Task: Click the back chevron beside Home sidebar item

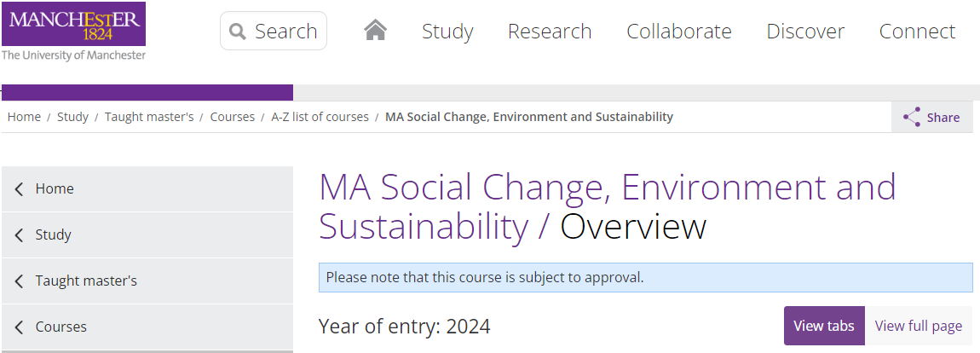Action: click(x=20, y=189)
